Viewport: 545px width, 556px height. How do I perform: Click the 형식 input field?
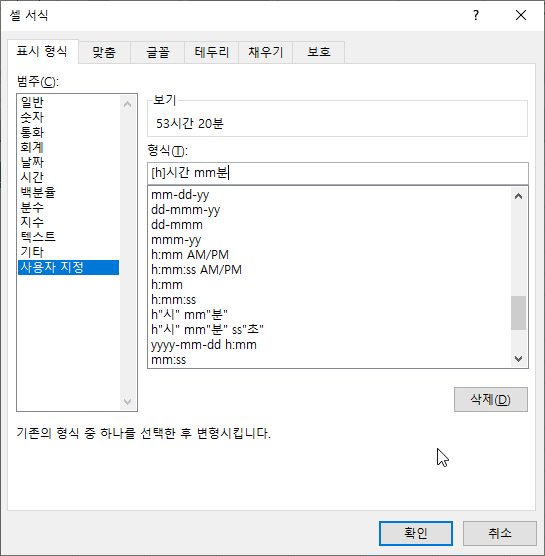coord(338,173)
